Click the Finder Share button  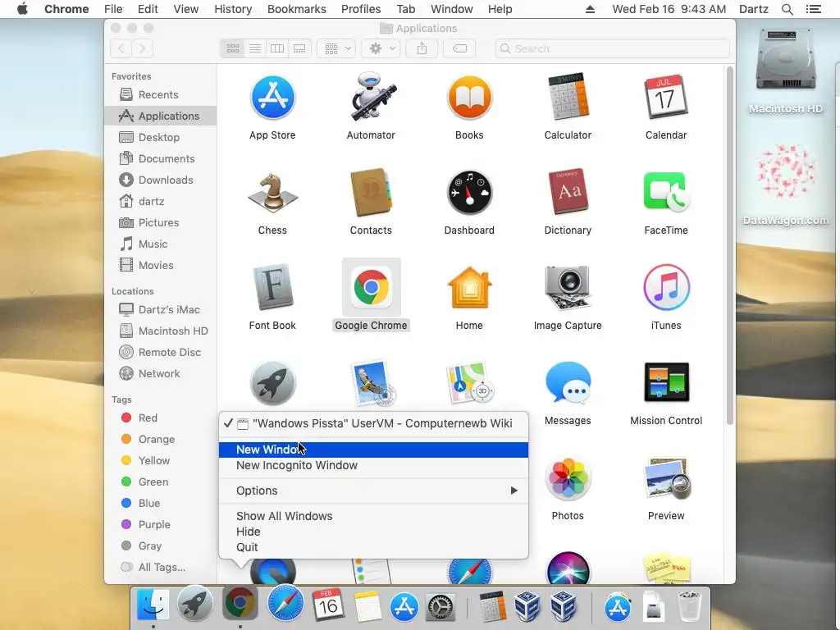[x=422, y=48]
